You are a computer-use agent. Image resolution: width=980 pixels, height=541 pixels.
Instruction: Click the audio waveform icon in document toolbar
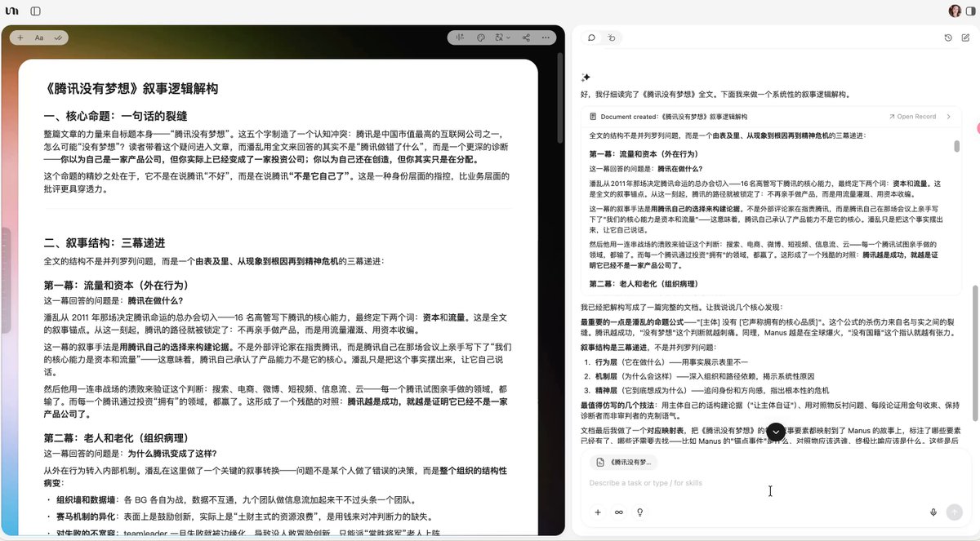(461, 38)
